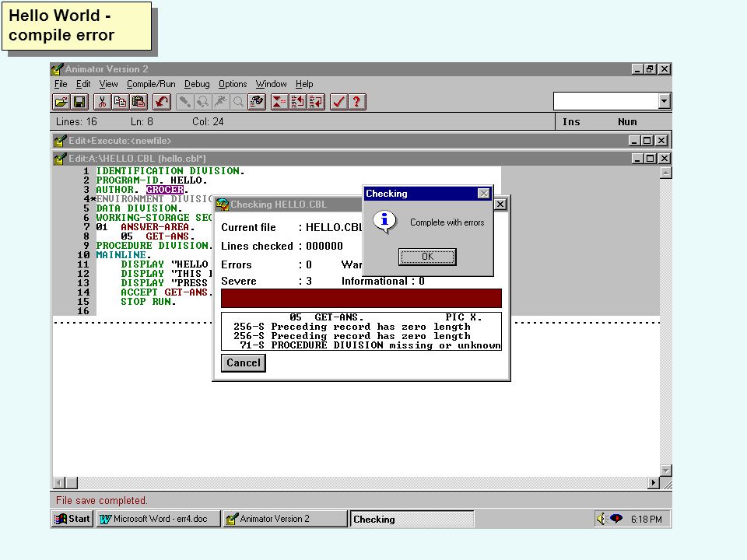Click the highlighted GROCER author text
Image resolution: width=747 pixels, height=560 pixels.
click(165, 190)
